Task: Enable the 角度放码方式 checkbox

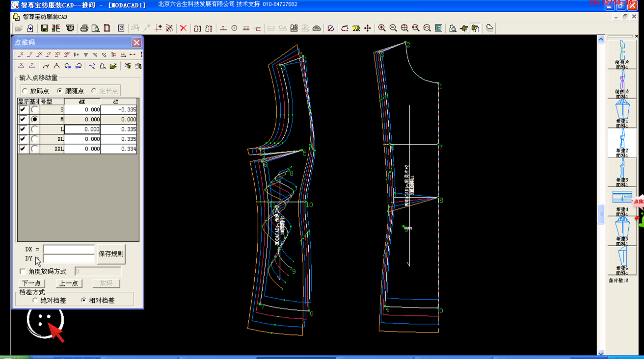Action: [x=23, y=272]
